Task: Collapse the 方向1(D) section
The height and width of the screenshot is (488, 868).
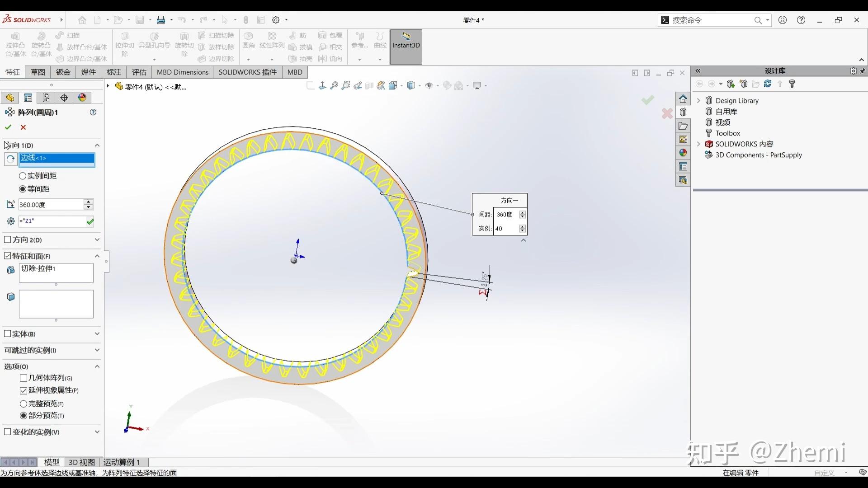Action: pos(97,145)
